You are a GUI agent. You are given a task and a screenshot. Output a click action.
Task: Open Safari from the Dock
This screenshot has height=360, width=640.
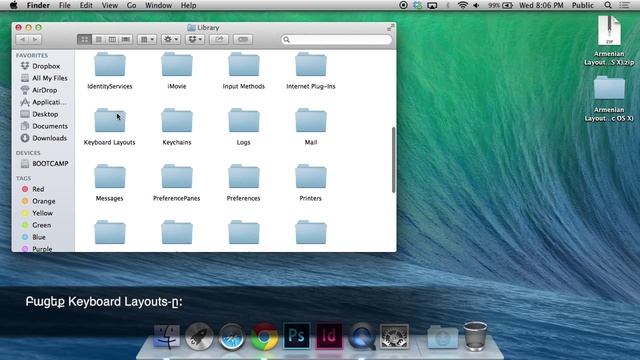(231, 336)
